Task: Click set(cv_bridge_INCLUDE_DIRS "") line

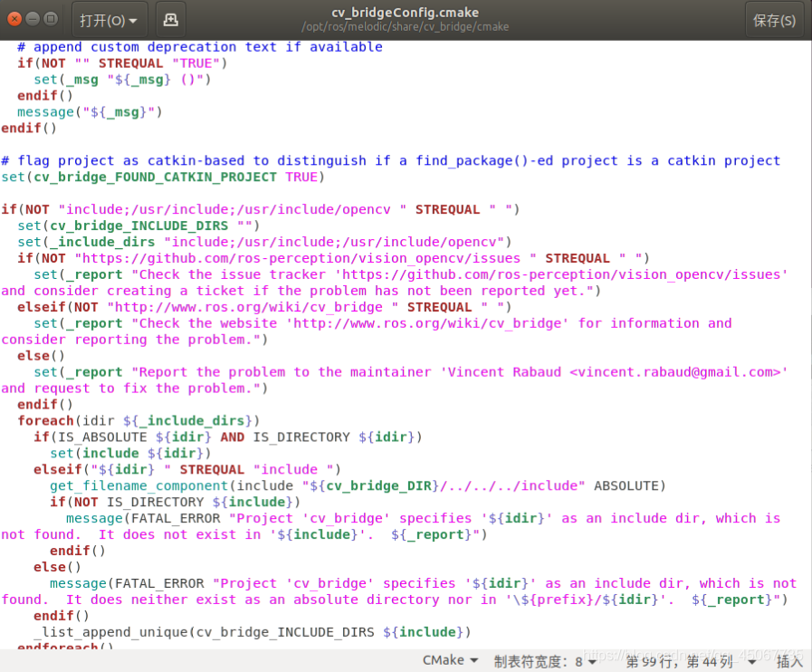Action: click(139, 226)
